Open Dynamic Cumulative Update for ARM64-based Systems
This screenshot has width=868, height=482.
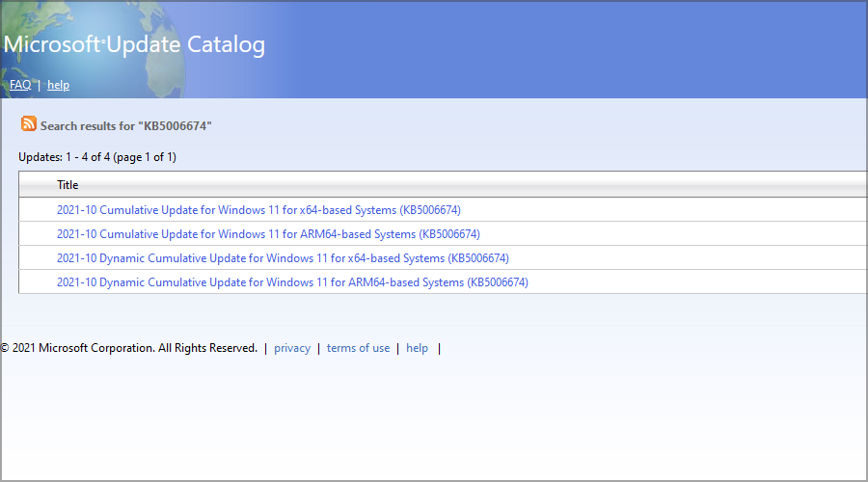click(292, 282)
